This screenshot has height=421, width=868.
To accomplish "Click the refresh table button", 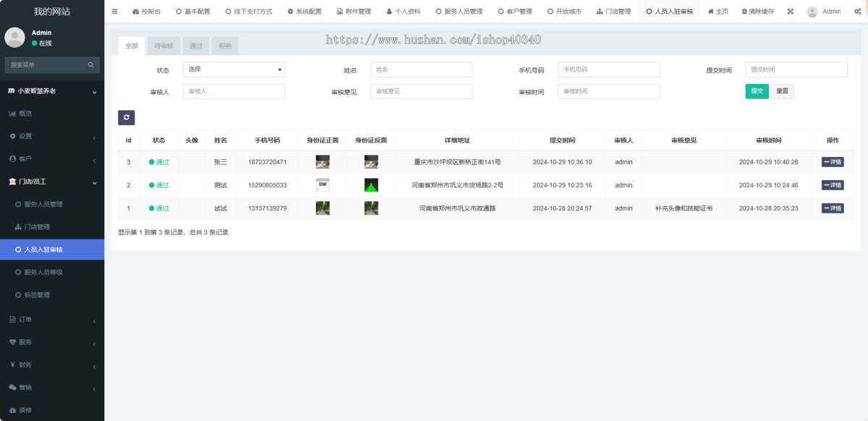I will click(127, 117).
